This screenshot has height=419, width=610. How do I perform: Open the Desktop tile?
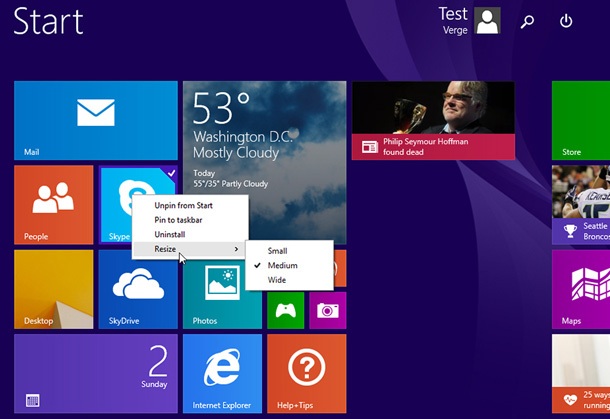click(x=54, y=289)
